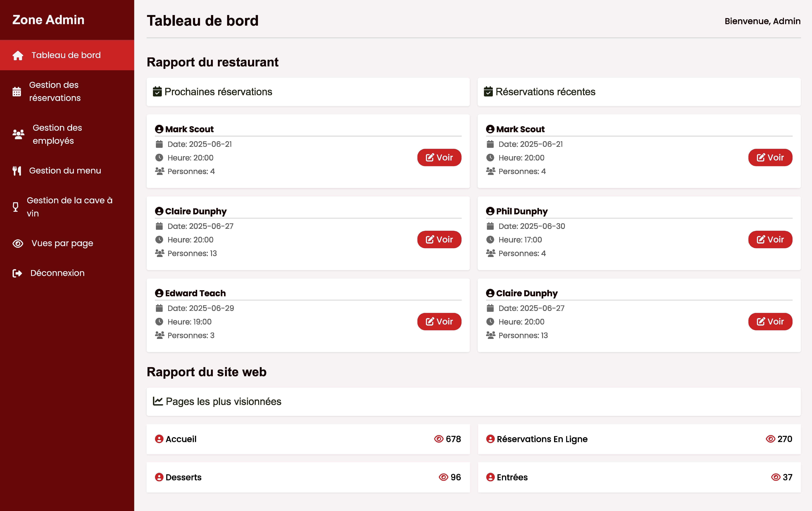Click Voir for Claire Dunphy's upcoming reservation
Image resolution: width=812 pixels, height=511 pixels.
point(439,239)
